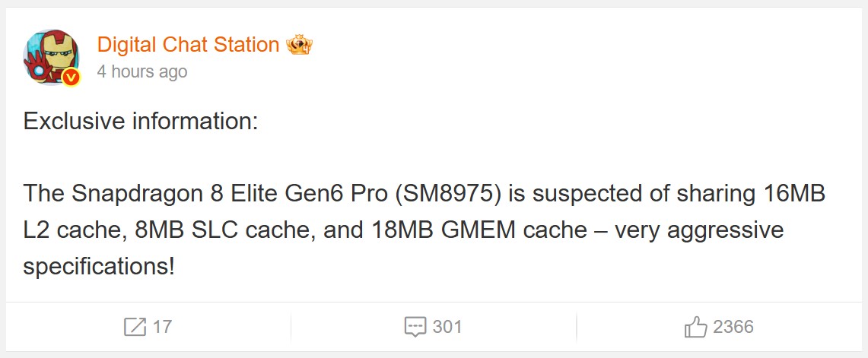
Task: Click the "16MB" text in the post
Action: [793, 194]
